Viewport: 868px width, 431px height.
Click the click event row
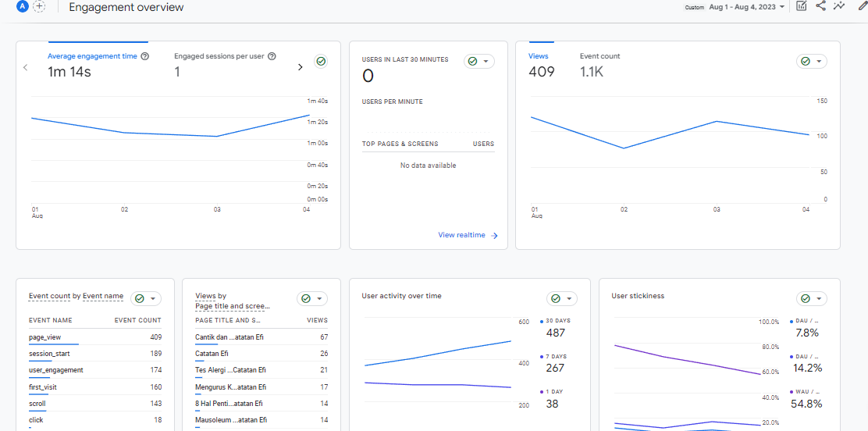[95, 420]
